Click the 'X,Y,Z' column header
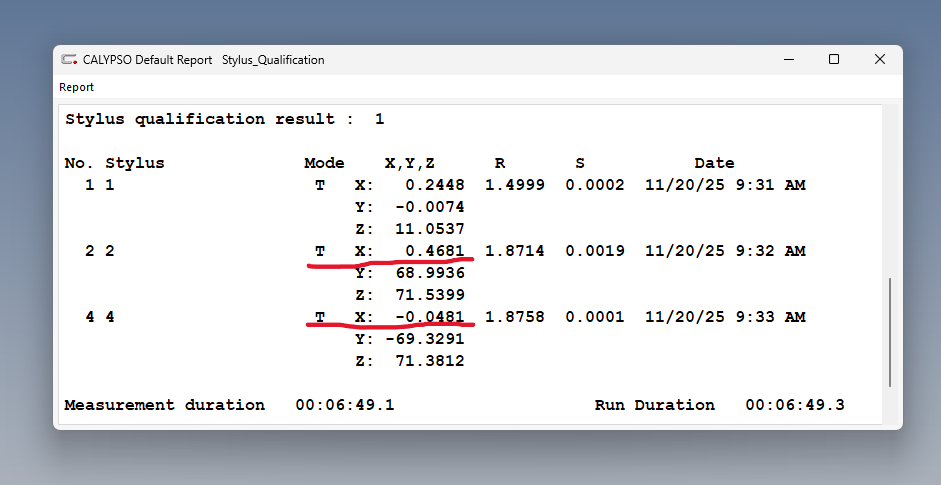 tap(409, 163)
